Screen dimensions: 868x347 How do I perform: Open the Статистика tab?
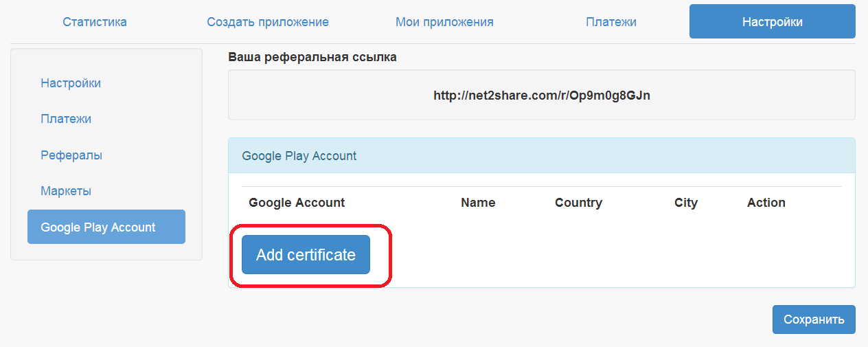coord(95,22)
